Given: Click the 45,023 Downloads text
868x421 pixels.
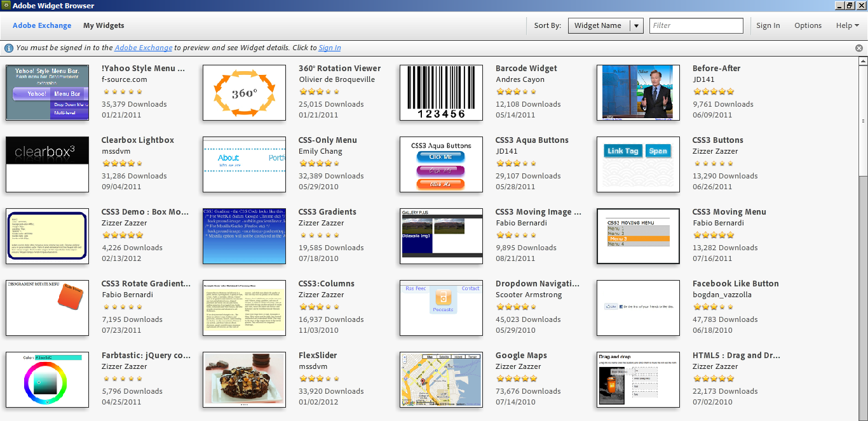Looking at the screenshot, I should tap(528, 320).
